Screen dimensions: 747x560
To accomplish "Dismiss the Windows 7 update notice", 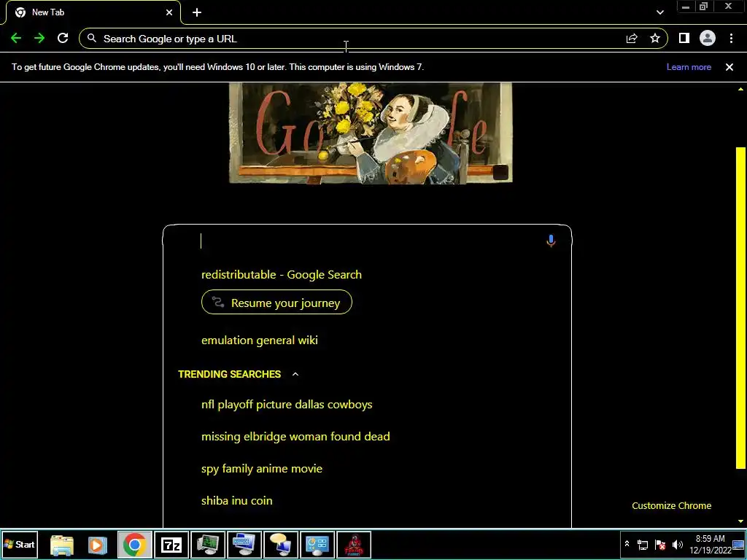I will (x=729, y=67).
